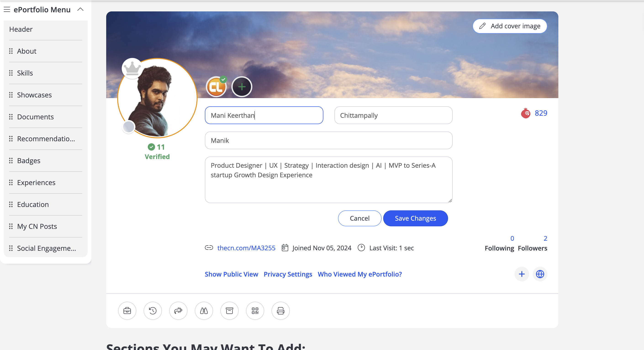Open the thecn.com/MA3255 link
This screenshot has width=644, height=350.
(x=246, y=248)
